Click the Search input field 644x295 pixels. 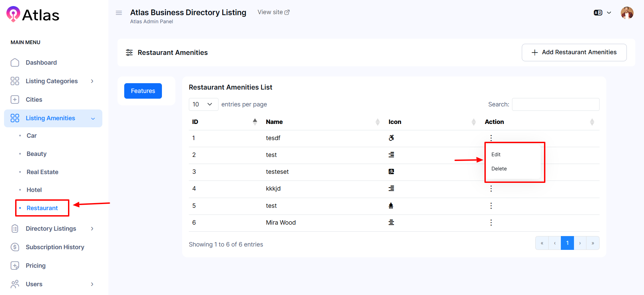tap(555, 104)
